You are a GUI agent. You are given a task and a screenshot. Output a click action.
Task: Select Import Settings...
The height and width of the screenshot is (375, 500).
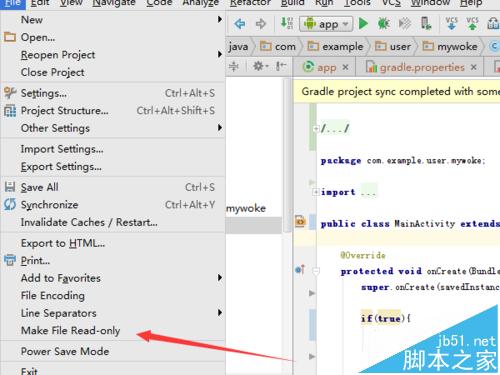112,149
